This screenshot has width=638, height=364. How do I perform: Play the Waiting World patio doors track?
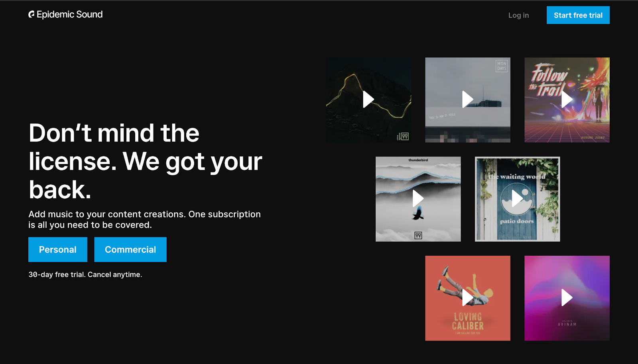coord(517,198)
